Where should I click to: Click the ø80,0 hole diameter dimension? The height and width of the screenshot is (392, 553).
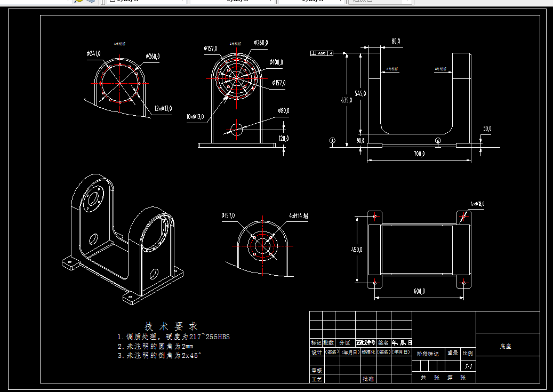[x=284, y=110]
